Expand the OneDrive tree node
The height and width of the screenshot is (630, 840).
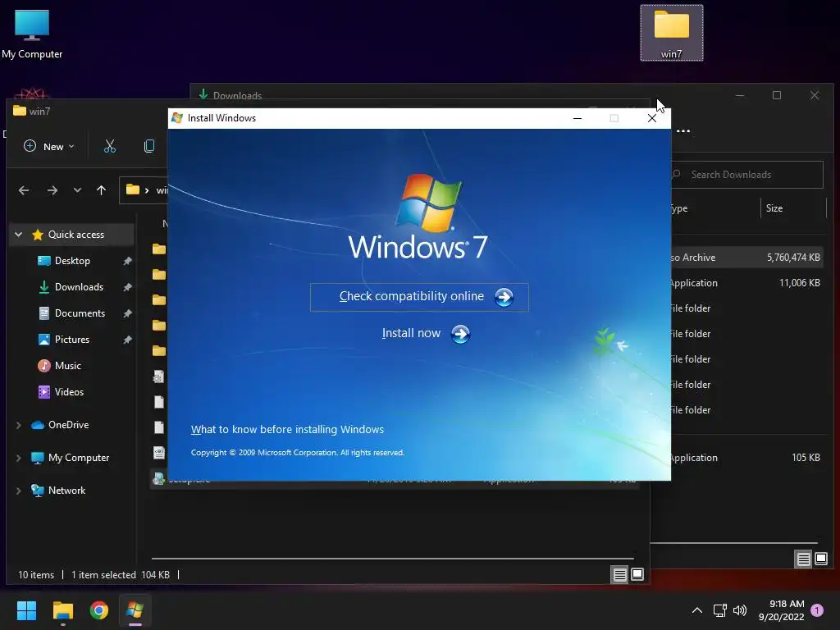coord(19,426)
